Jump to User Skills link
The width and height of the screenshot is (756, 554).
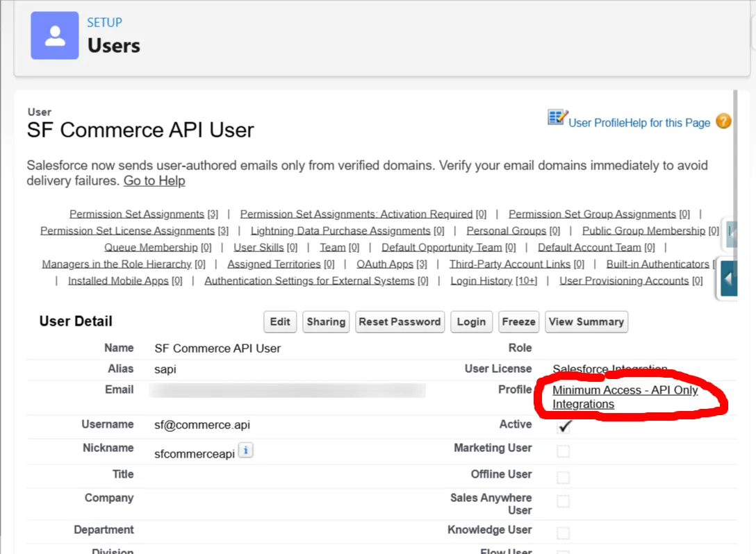[265, 248]
